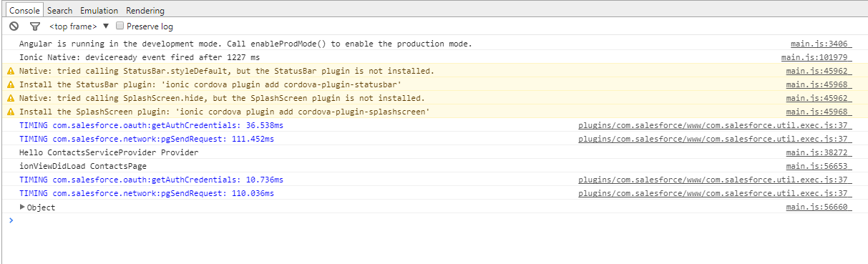Open source link main.js:56660
The width and height of the screenshot is (868, 264).
[819, 207]
